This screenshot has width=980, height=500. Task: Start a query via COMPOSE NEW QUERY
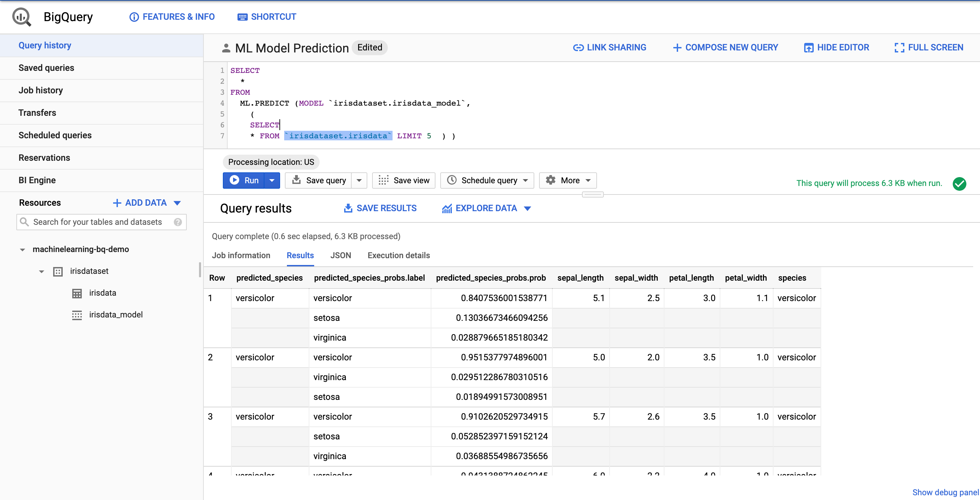coord(725,47)
